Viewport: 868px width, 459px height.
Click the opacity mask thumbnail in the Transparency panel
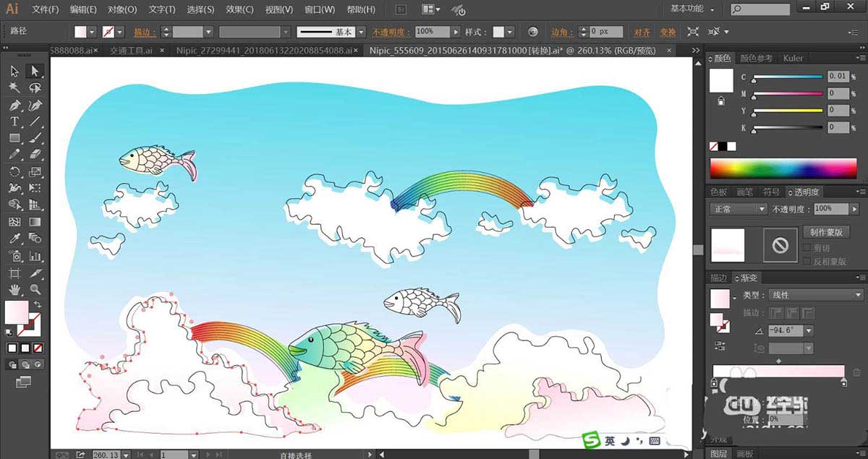(x=779, y=246)
